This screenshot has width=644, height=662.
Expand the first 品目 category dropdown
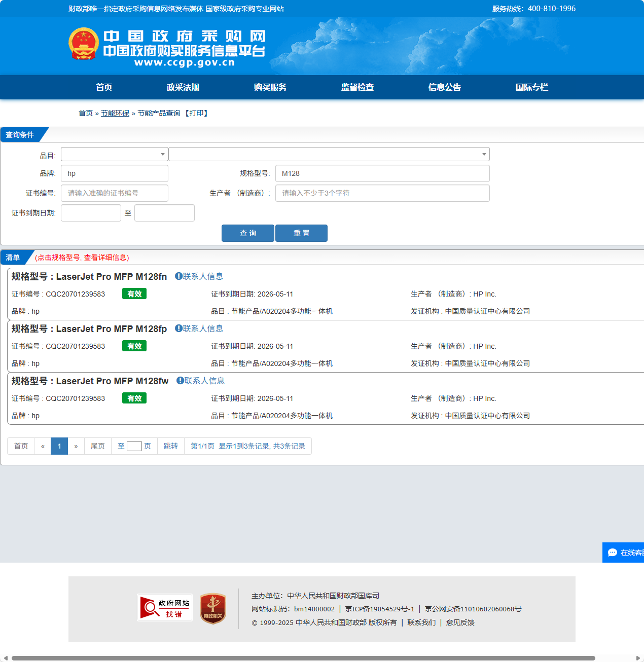point(115,154)
